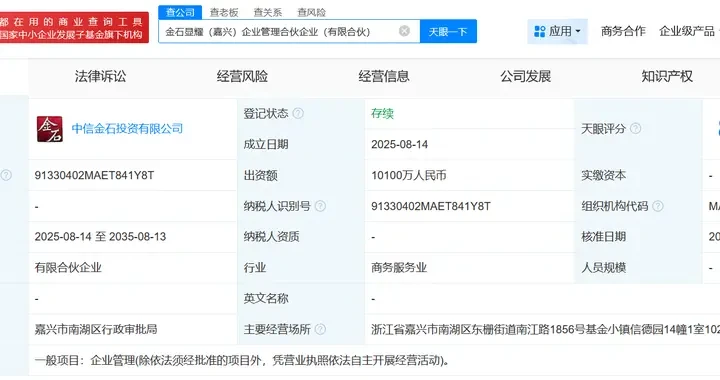Image resolution: width=720 pixels, height=380 pixels.
Task: Open 商务合作 link
Action: (623, 31)
